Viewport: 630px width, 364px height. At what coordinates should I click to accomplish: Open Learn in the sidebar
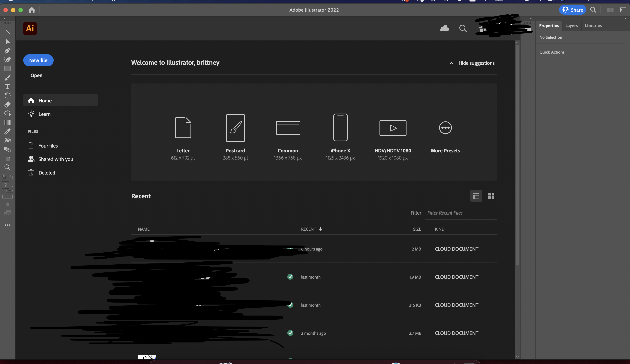61,114
